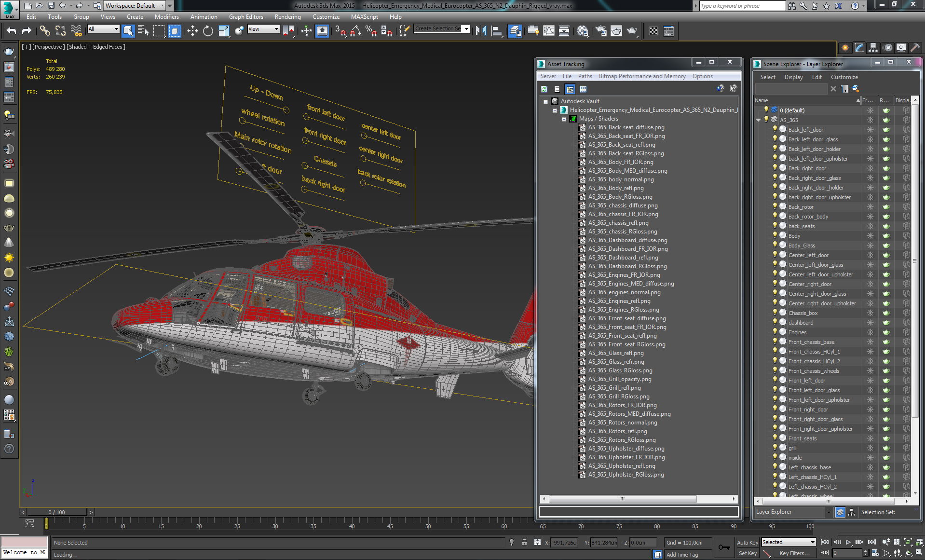Open the Create Selection Set dropdown

pos(466,29)
